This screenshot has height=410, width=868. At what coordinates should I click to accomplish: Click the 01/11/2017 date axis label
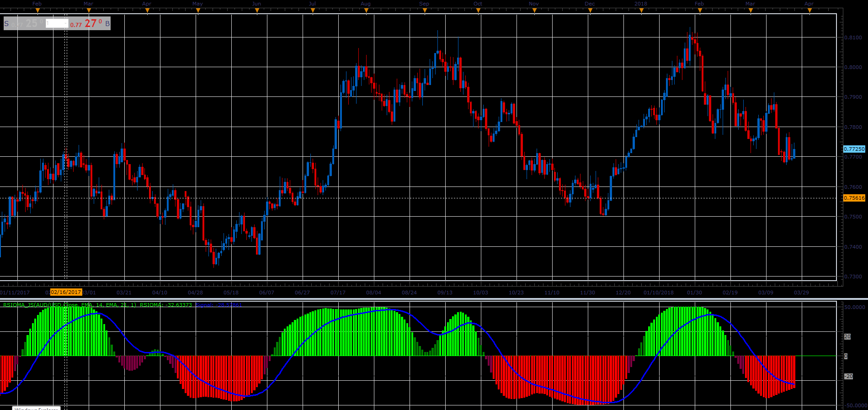click(x=15, y=293)
